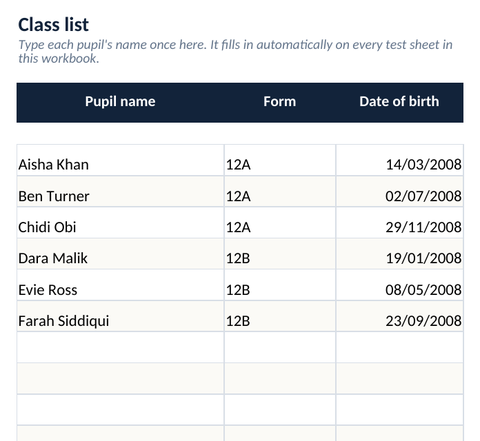Click the Evie Ross name cell
Image resolution: width=480 pixels, height=441 pixels.
(120, 285)
